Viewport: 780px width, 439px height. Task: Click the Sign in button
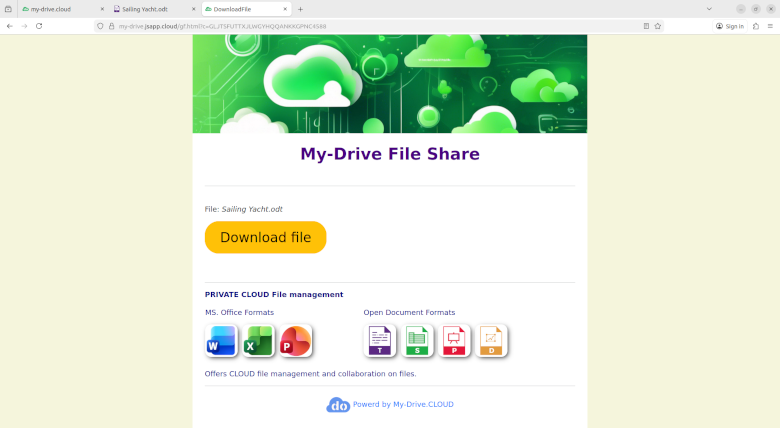[730, 26]
